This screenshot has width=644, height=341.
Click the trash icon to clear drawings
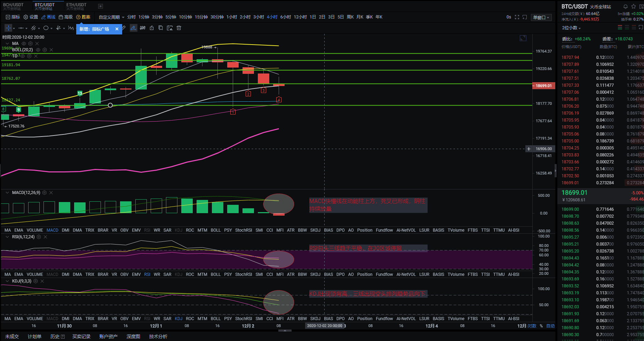(178, 28)
